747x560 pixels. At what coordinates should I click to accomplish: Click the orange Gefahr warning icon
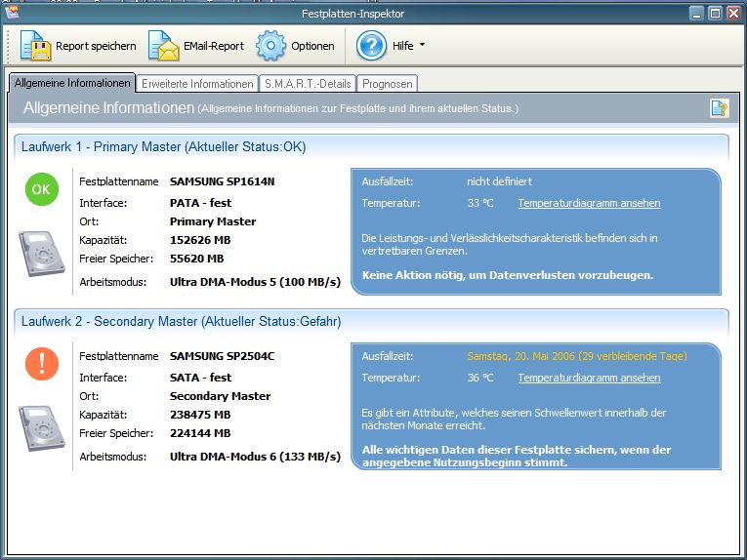tap(41, 364)
